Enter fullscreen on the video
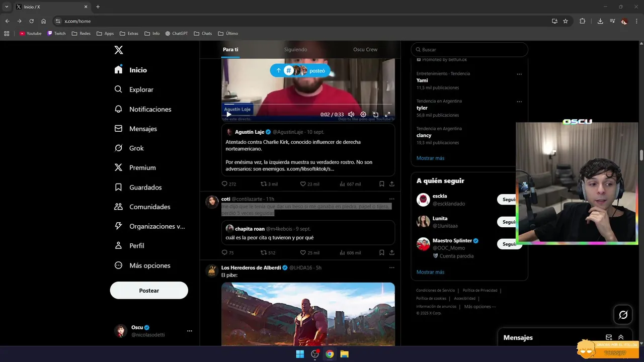The width and height of the screenshot is (644, 362). pyautogui.click(x=387, y=114)
